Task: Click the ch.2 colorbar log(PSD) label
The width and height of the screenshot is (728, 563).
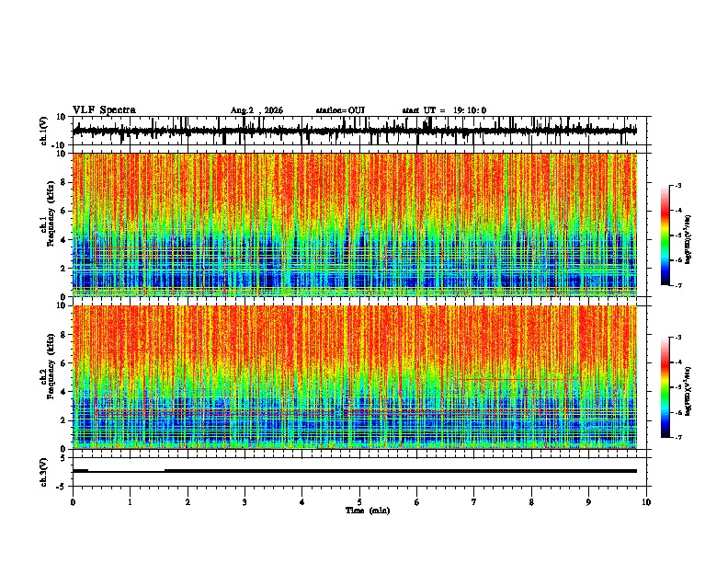Action: tap(688, 391)
